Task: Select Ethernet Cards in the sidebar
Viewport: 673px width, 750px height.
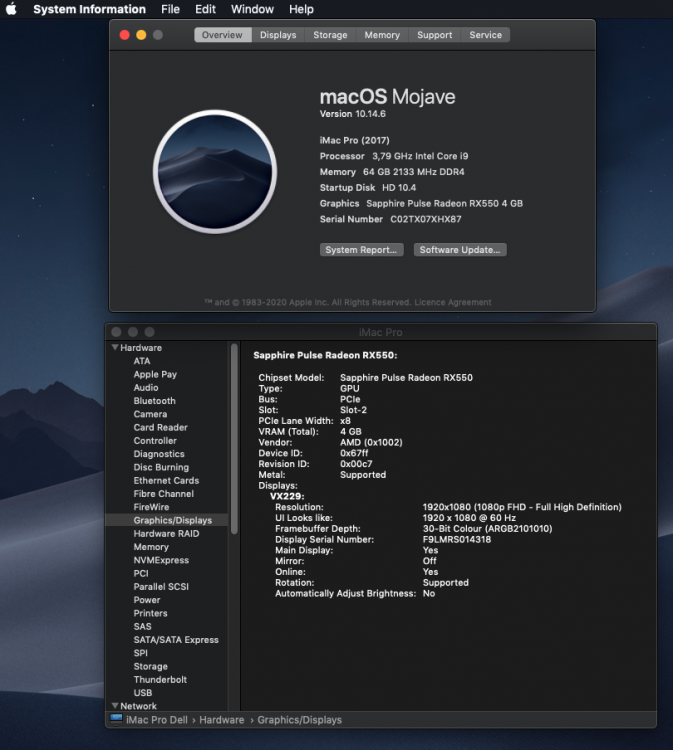Action: tap(166, 481)
